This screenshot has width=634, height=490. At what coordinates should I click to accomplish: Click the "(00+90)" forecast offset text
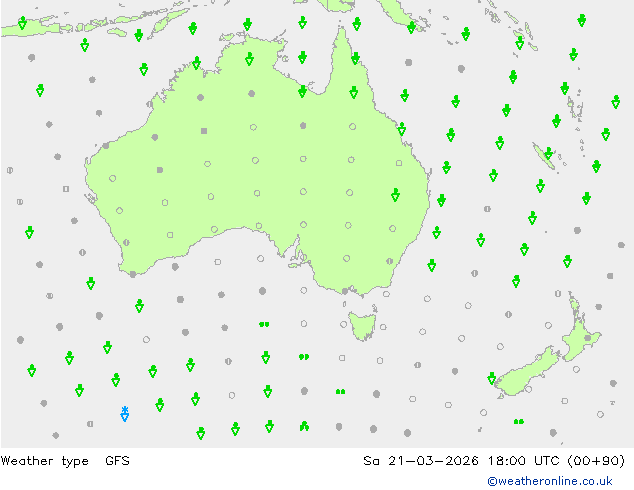[596, 461]
